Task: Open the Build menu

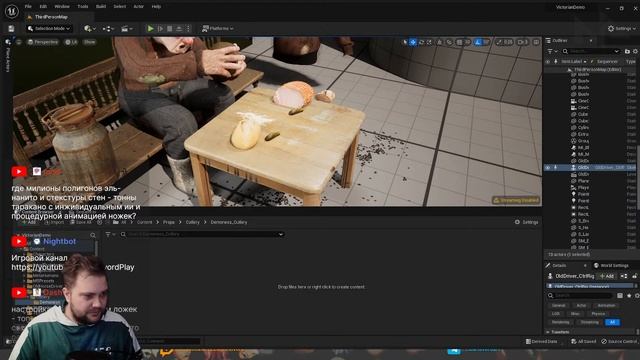Action: point(101,7)
